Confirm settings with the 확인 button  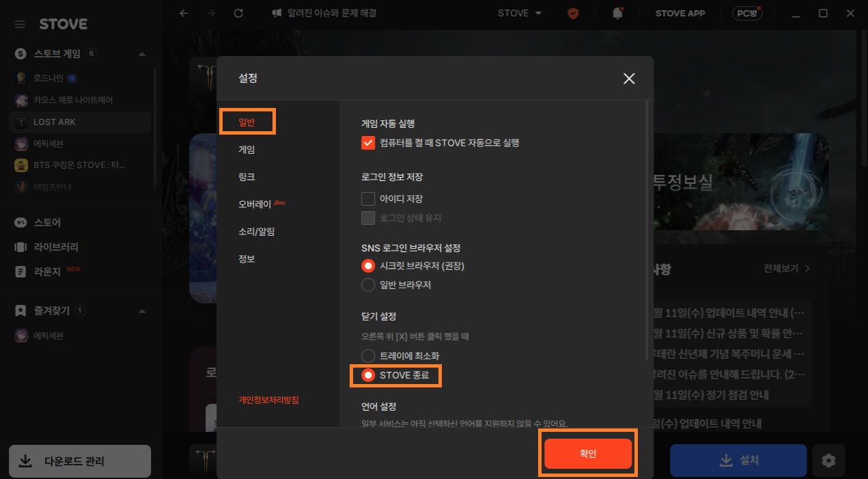point(587,454)
